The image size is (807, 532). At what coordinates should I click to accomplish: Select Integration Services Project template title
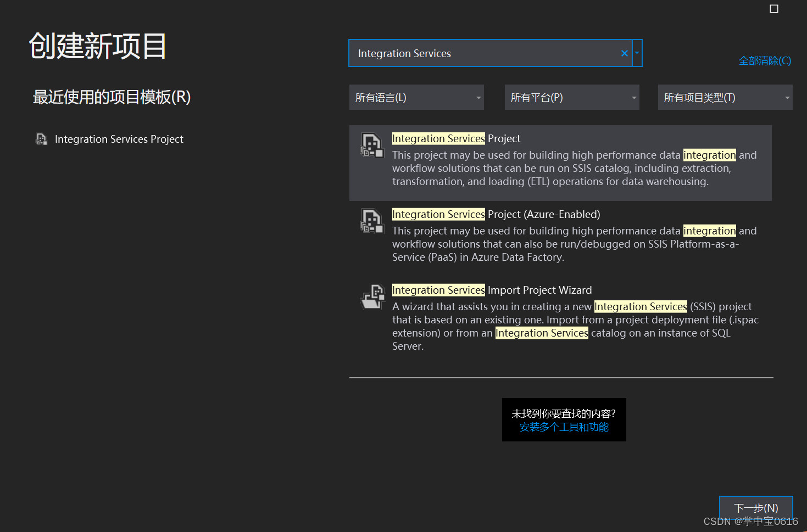tap(457, 138)
